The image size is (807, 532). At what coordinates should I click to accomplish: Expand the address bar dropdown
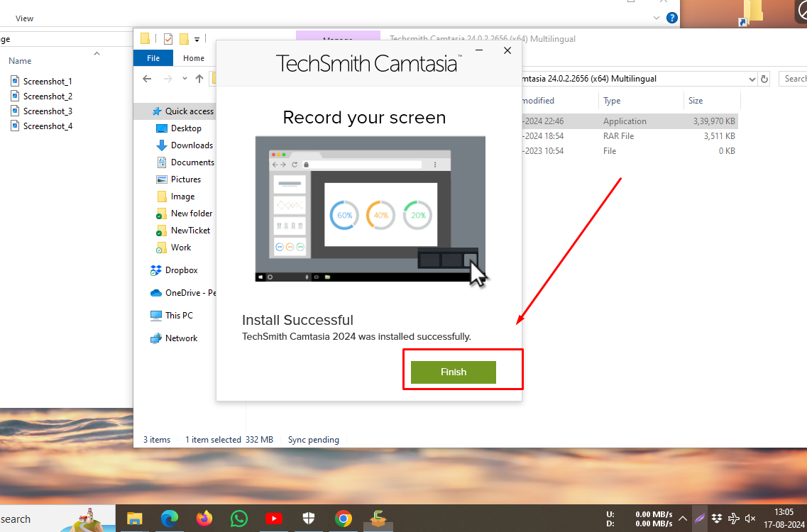coord(752,79)
